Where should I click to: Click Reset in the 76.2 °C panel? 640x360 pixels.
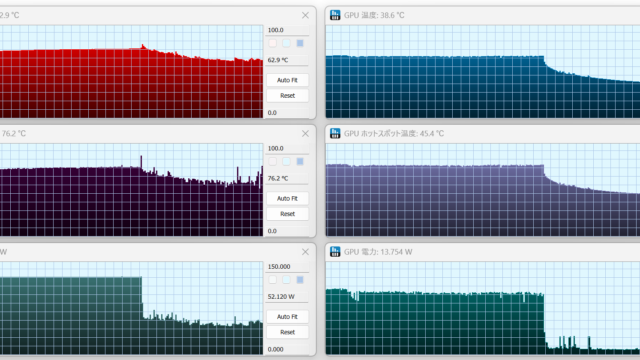(287, 214)
